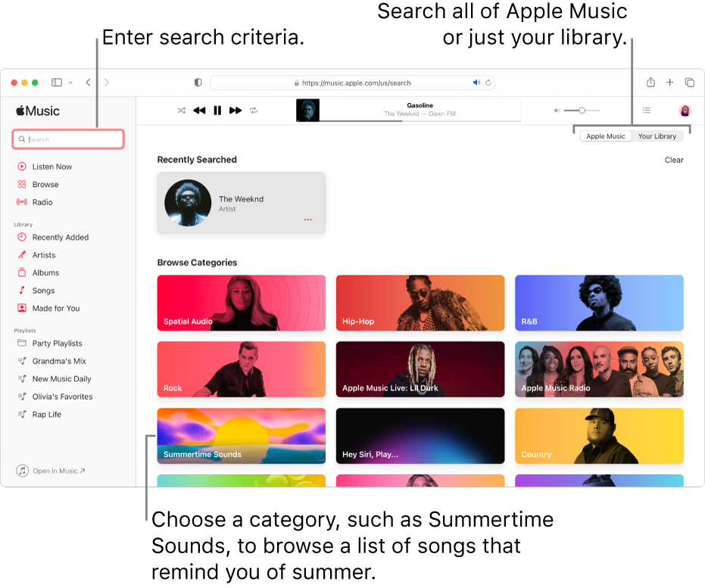The image size is (705, 588).
Task: Open the up next queue list
Action: [x=646, y=110]
